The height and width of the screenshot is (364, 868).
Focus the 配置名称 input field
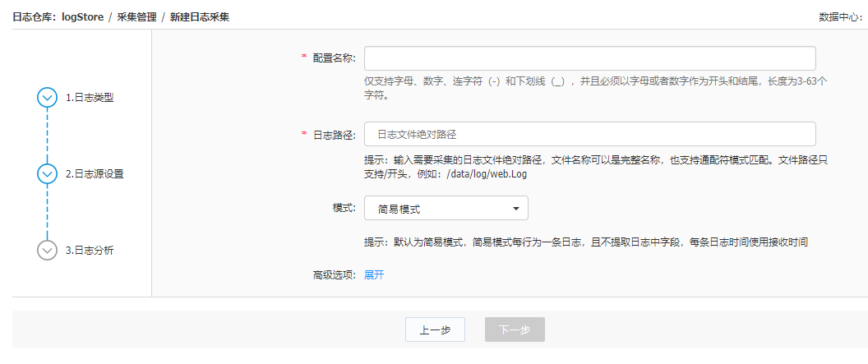click(x=589, y=58)
